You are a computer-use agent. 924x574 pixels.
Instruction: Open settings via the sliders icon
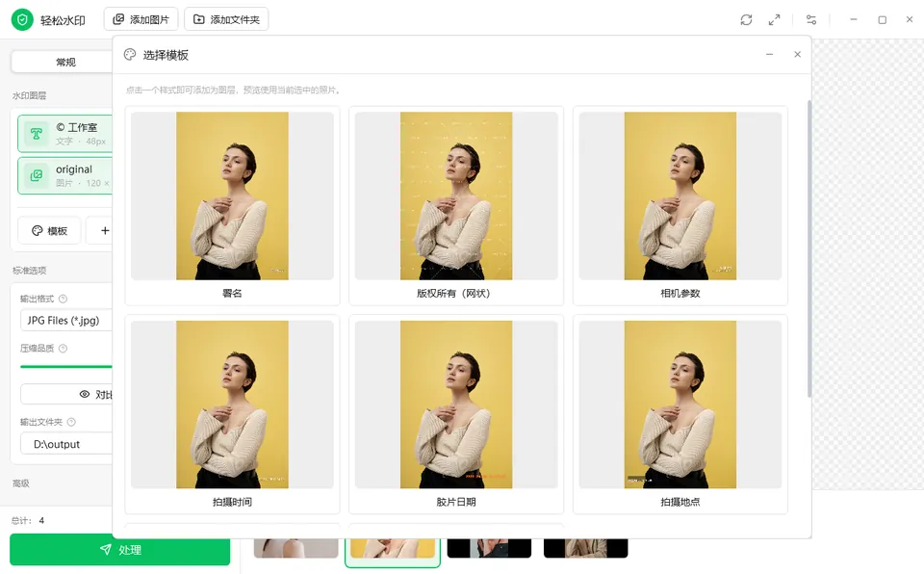(x=811, y=19)
